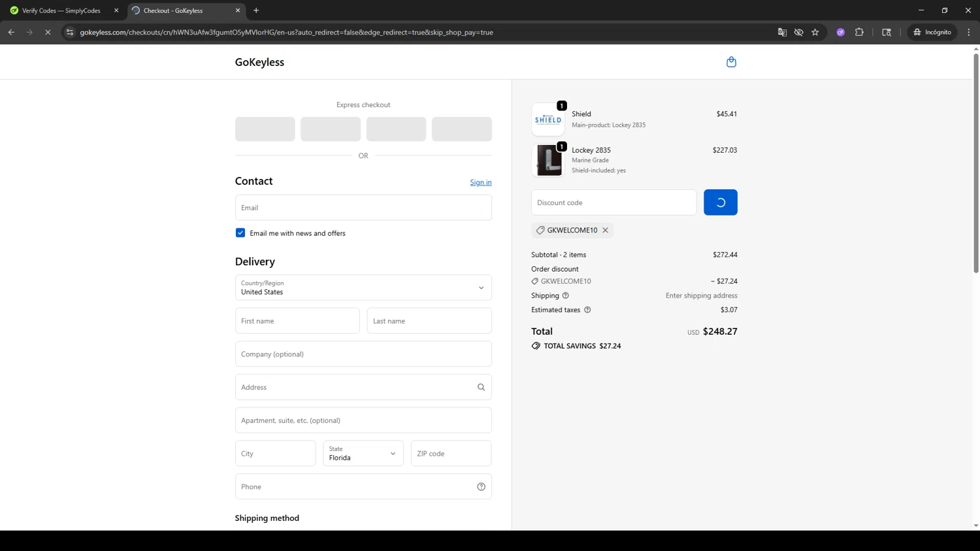Open a new browser tab
This screenshot has width=980, height=551.
[256, 10]
